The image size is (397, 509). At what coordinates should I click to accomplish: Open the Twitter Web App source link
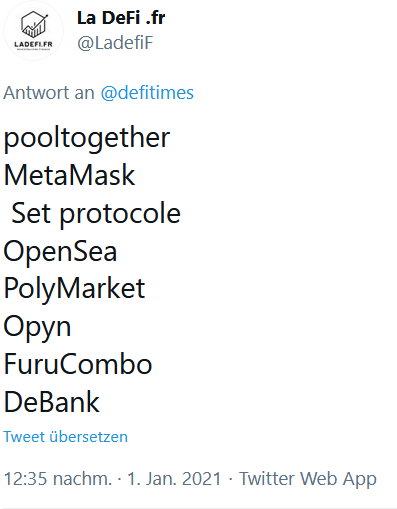(x=308, y=479)
